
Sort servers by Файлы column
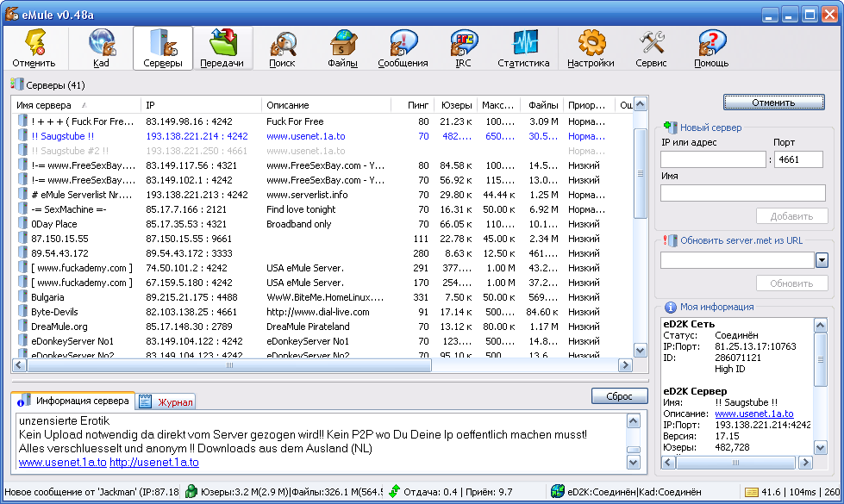[x=542, y=105]
